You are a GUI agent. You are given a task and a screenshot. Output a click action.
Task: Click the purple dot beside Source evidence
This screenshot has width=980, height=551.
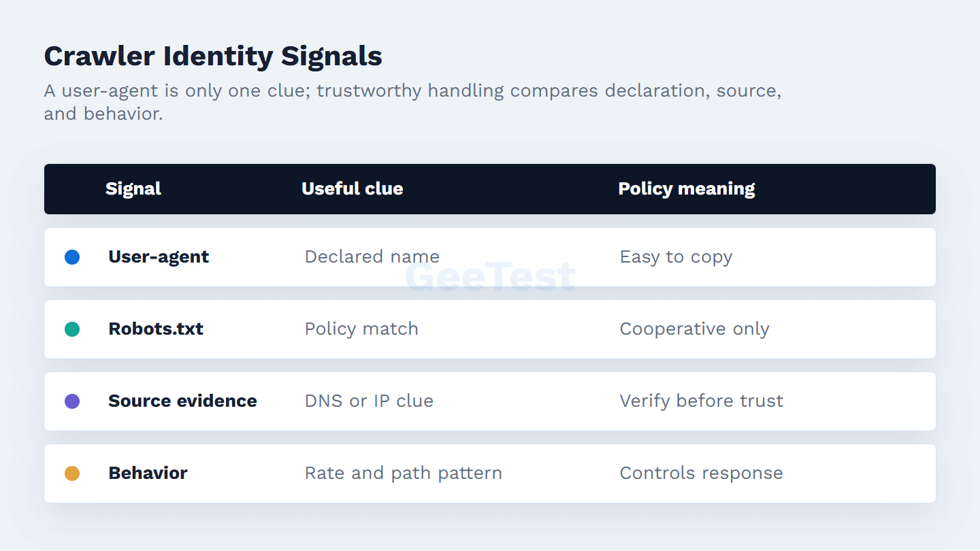tap(72, 401)
